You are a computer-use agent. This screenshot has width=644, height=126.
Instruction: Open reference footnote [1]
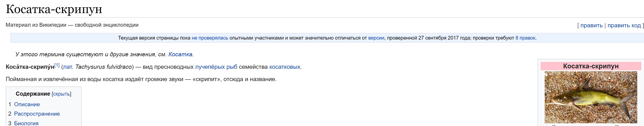tap(57, 65)
